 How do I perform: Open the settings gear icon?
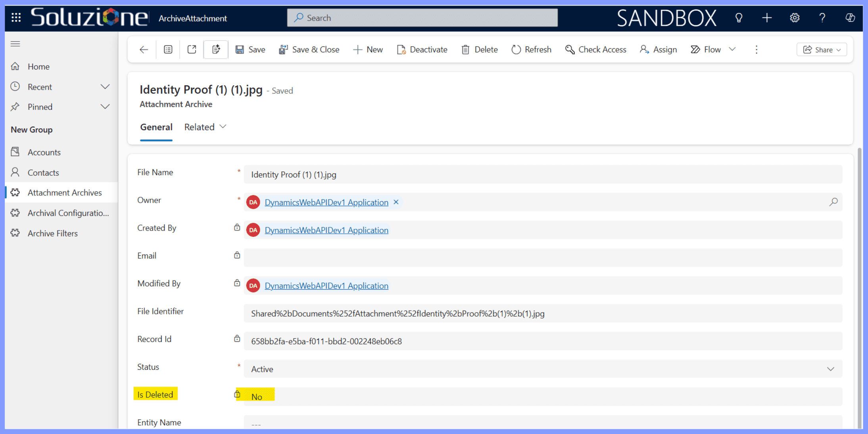click(x=794, y=18)
